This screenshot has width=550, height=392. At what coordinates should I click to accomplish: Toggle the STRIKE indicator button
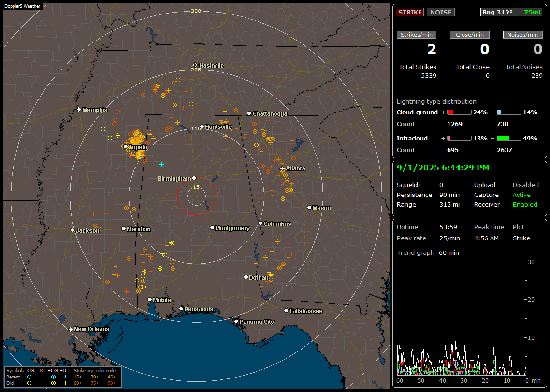click(410, 12)
